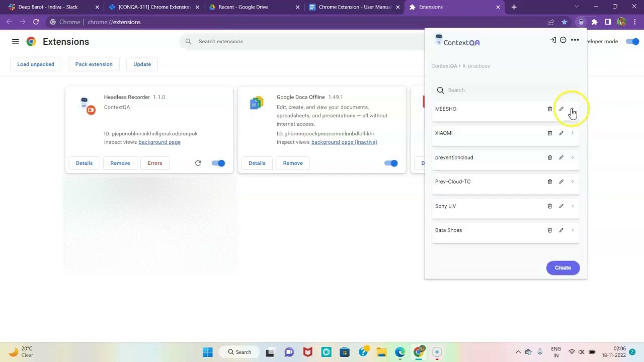644x362 pixels.
Task: Delete the MEESHO project via trash icon
Action: (549, 109)
